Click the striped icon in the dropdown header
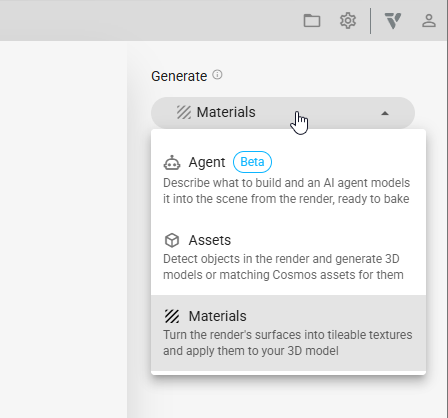This screenshot has height=418, width=448. tap(184, 112)
